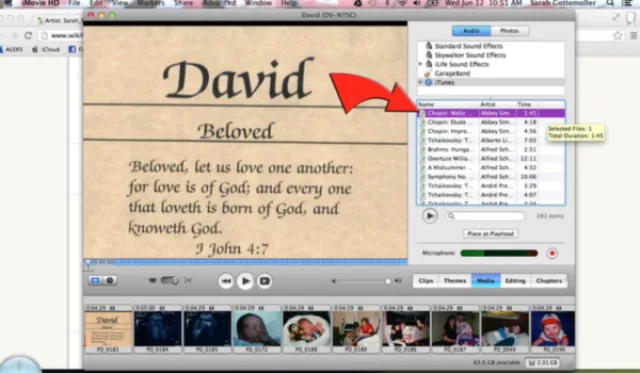Open the iMovie HD application menu
The width and height of the screenshot is (640, 373).
tap(40, 3)
